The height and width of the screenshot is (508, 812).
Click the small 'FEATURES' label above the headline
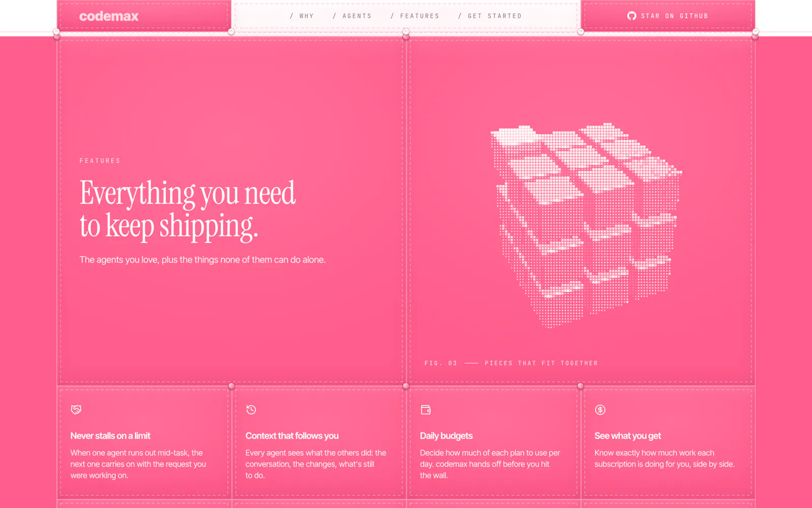coord(100,161)
